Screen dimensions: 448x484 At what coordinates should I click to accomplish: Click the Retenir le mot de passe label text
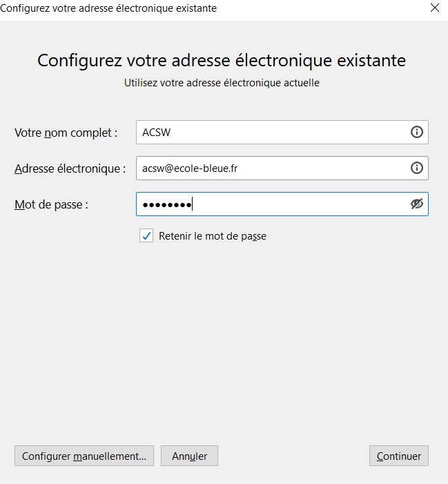[x=213, y=236]
